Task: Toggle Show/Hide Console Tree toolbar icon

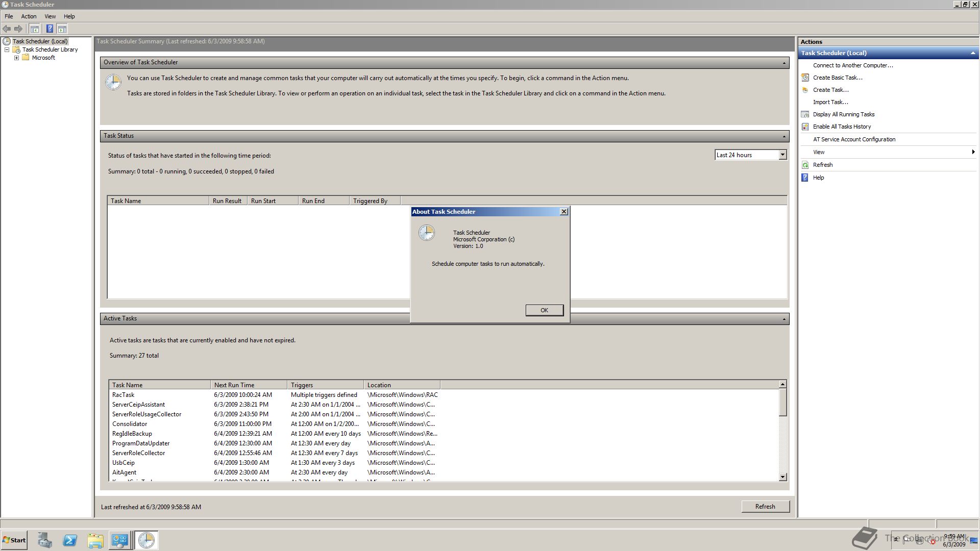Action: (x=34, y=29)
